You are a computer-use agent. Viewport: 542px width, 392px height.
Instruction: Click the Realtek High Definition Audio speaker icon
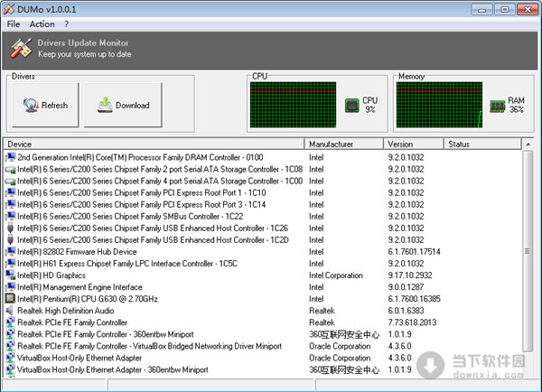10,311
